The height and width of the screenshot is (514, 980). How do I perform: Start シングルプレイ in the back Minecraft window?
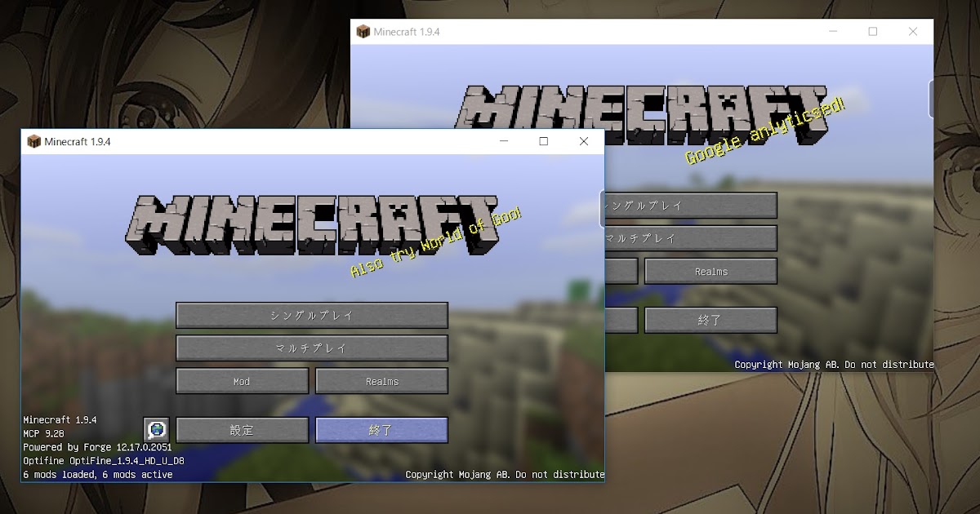(x=691, y=206)
